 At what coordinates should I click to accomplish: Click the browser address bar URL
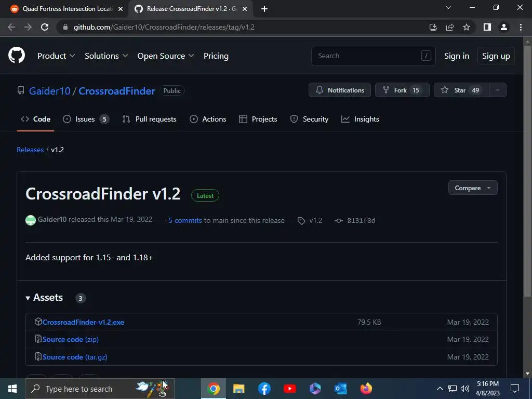click(x=164, y=27)
